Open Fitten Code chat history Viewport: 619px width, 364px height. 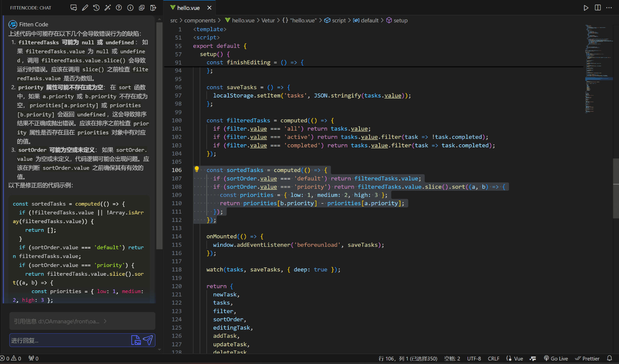[96, 8]
